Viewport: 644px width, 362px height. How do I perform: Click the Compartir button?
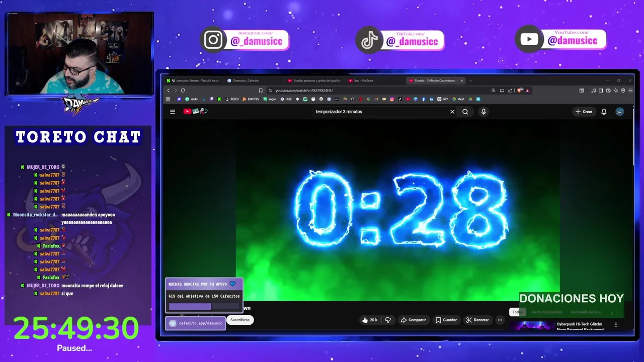413,320
